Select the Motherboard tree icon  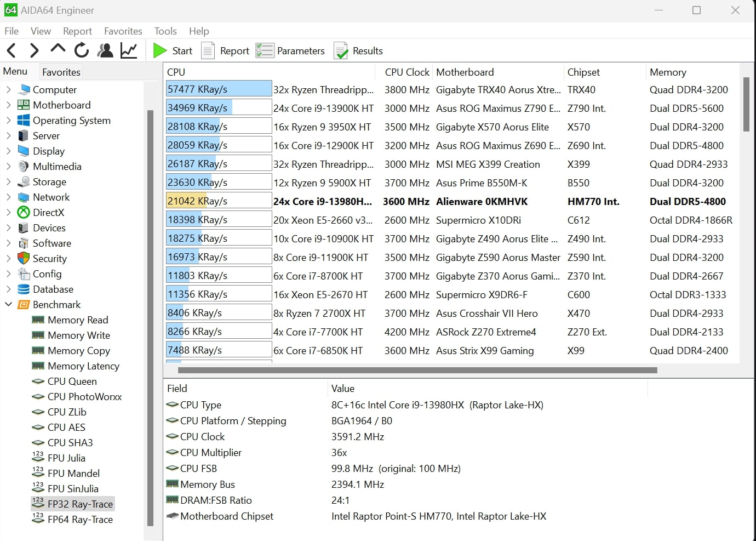(x=24, y=105)
